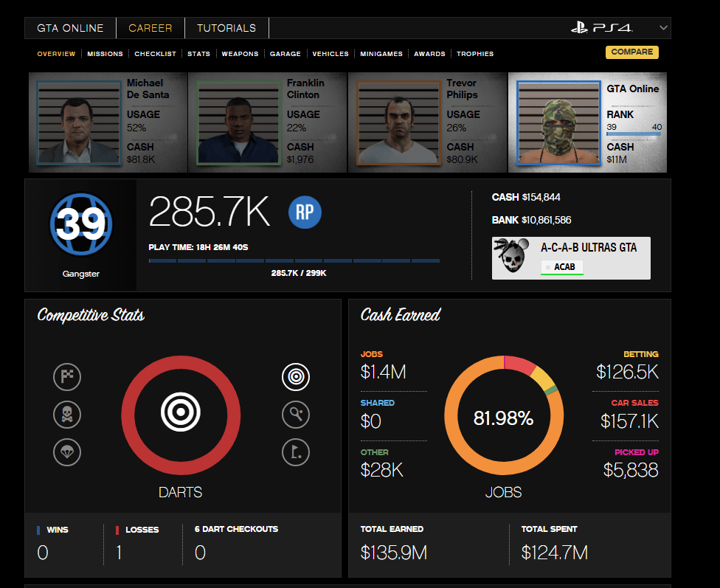720x588 pixels.
Task: Go to the STATS section
Action: [x=199, y=54]
